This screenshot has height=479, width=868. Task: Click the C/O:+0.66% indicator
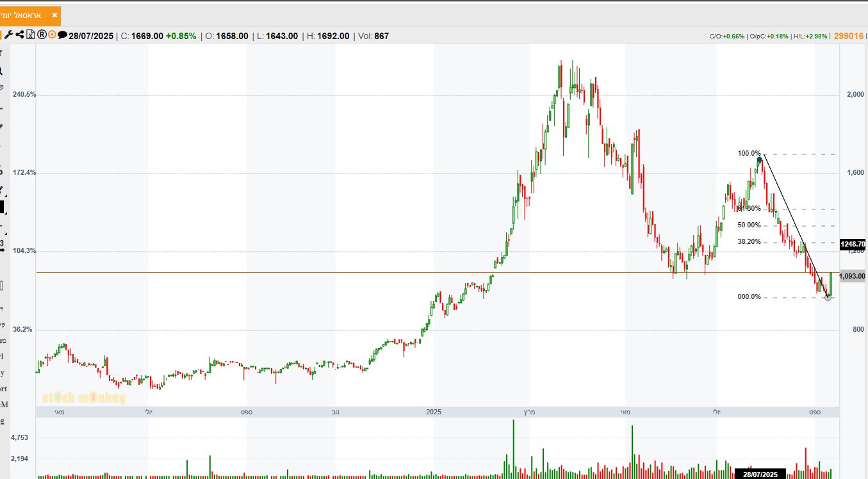727,36
